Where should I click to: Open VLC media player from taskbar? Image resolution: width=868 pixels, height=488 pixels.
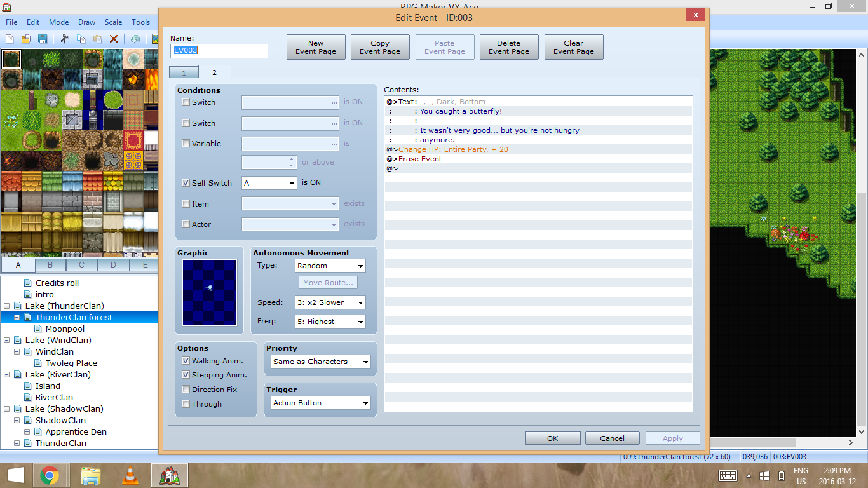tap(130, 475)
